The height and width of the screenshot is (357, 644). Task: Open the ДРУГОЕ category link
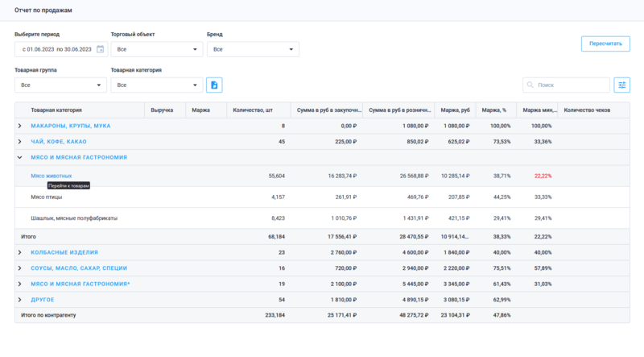click(43, 300)
